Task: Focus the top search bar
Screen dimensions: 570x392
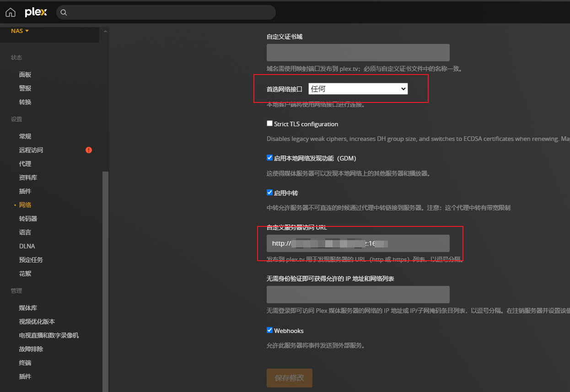Action: [x=166, y=12]
